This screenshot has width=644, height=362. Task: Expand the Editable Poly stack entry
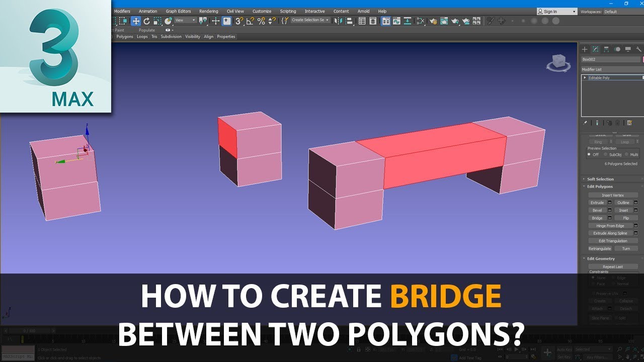(x=585, y=78)
